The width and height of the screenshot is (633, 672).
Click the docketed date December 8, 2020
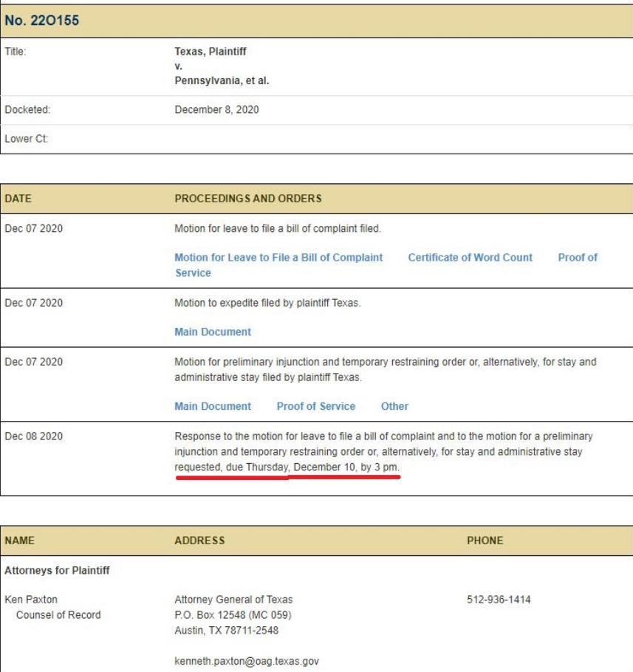[x=216, y=110]
